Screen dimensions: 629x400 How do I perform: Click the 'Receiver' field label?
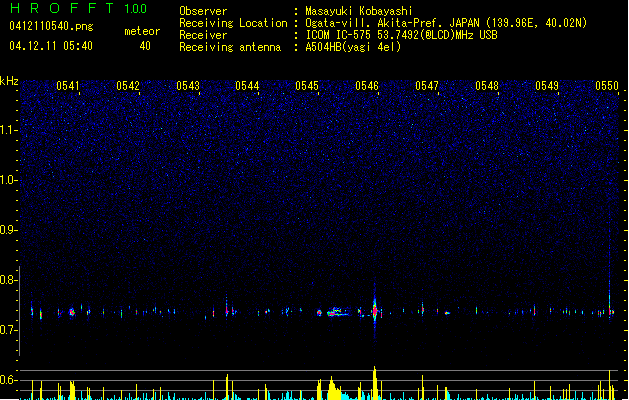[203, 35]
